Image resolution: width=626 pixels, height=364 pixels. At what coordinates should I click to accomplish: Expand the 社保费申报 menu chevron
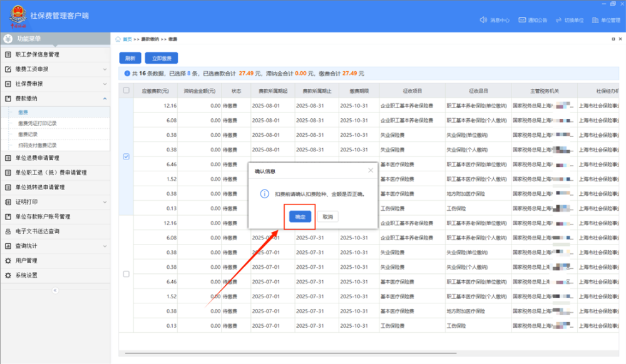105,84
